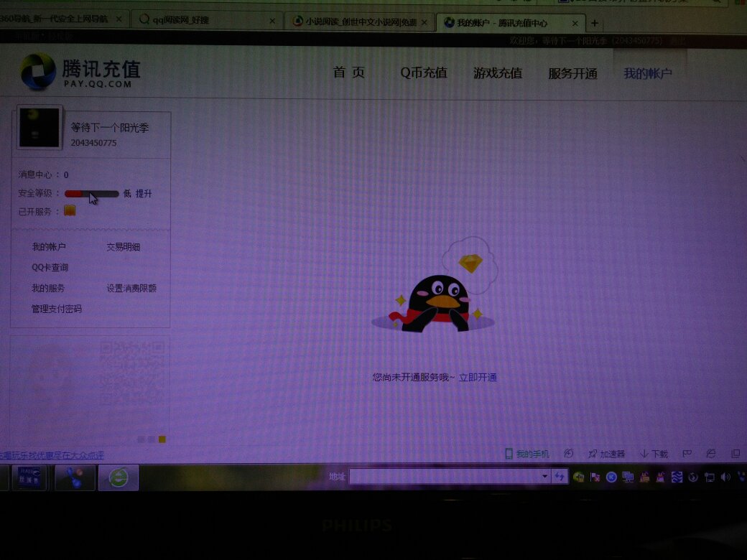Screen dimensions: 747x560
Task: Close the qq阅读网_好搜 tab
Action: coord(272,21)
